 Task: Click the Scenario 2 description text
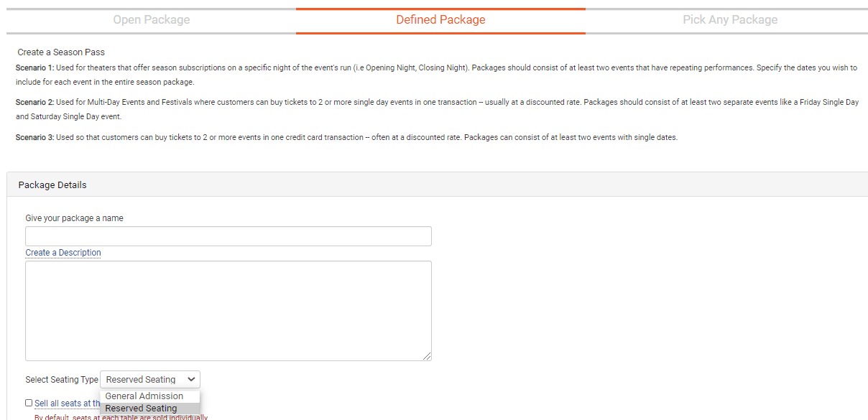[x=431, y=103]
